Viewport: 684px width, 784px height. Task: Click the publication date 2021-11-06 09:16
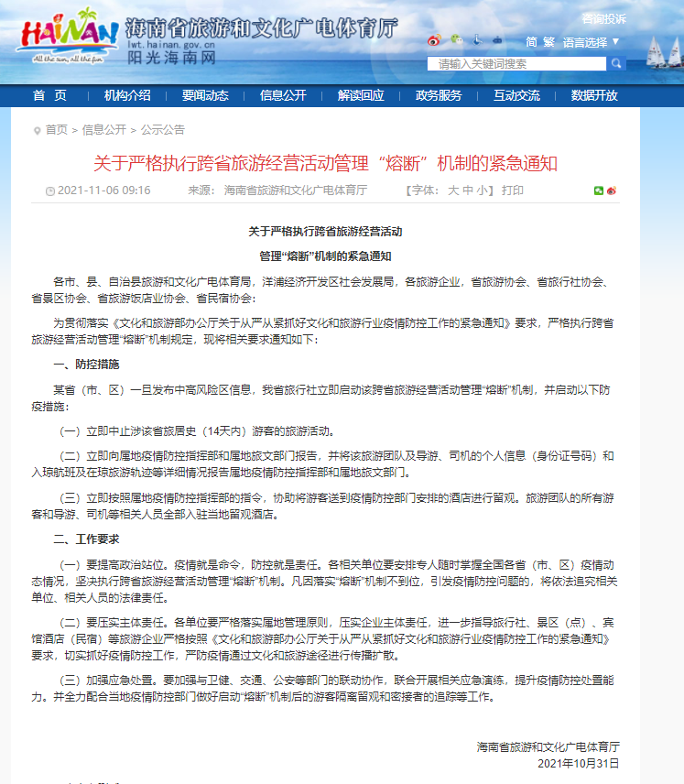[104, 191]
